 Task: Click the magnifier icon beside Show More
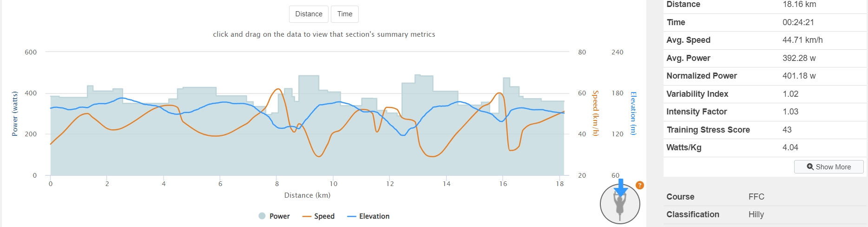(810, 167)
